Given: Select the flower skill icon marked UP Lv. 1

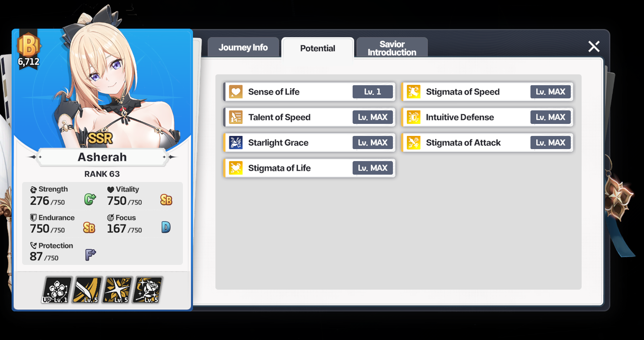Looking at the screenshot, I should (x=57, y=290).
